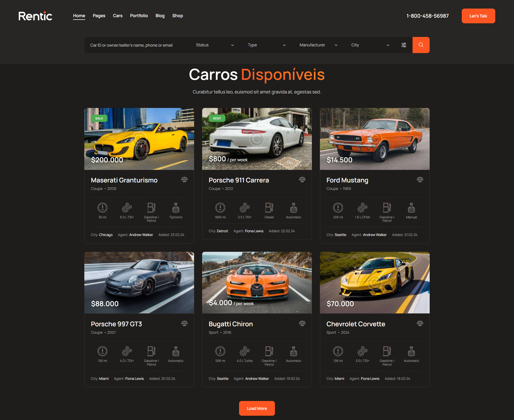Click the compare scales icon on Bugatti Chiron

tap(302, 323)
